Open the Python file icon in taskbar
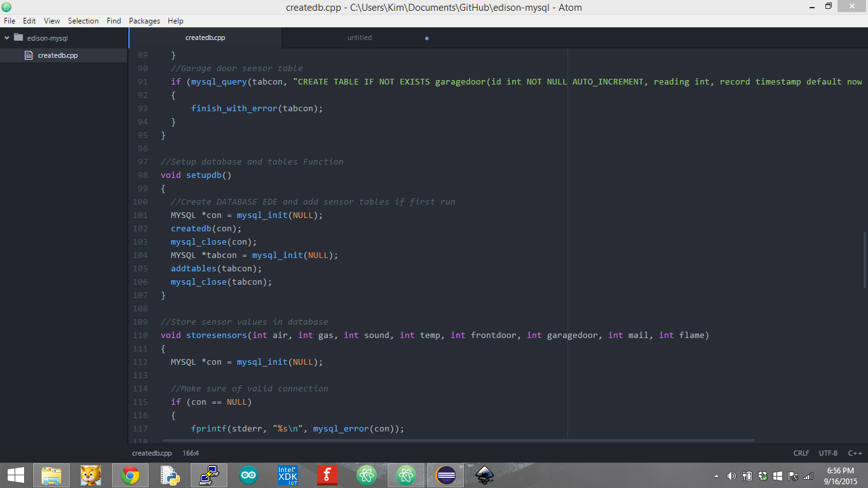The height and width of the screenshot is (488, 868). pos(169,475)
